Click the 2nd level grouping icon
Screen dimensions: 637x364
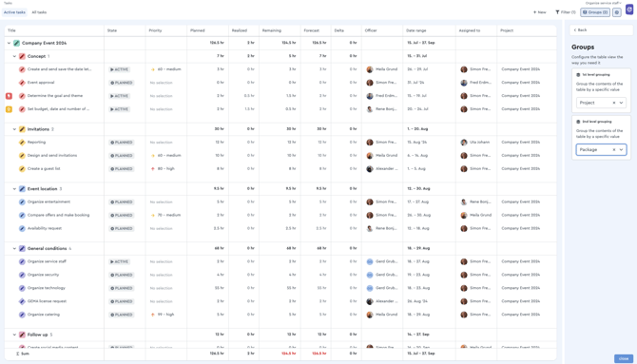click(578, 122)
